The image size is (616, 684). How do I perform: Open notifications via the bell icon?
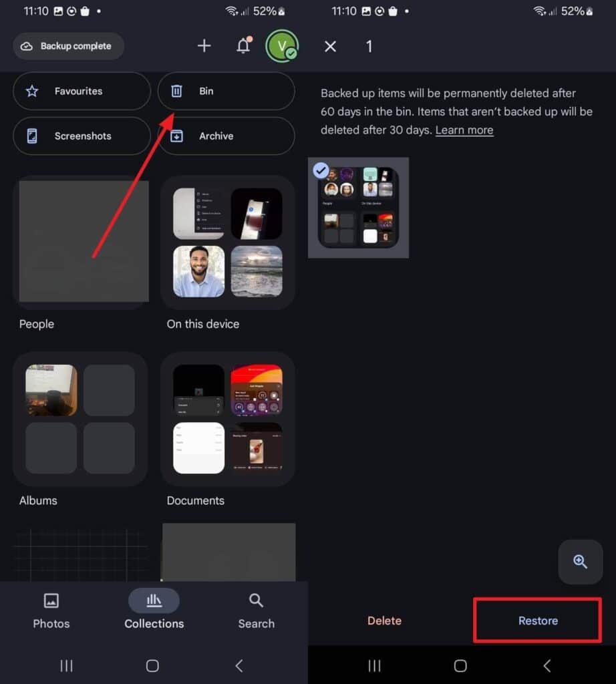tap(243, 46)
